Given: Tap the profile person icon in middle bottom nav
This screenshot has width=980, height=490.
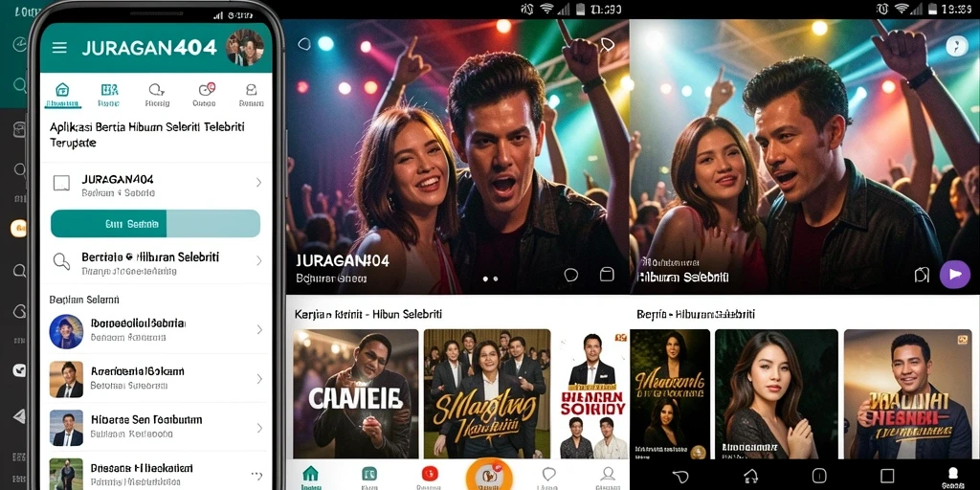Looking at the screenshot, I should click(607, 476).
